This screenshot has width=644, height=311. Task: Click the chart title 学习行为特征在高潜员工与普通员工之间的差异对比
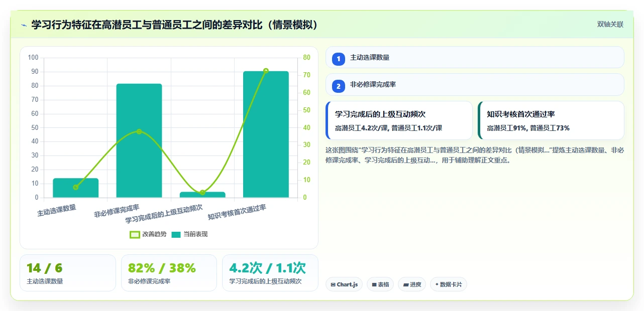(174, 25)
